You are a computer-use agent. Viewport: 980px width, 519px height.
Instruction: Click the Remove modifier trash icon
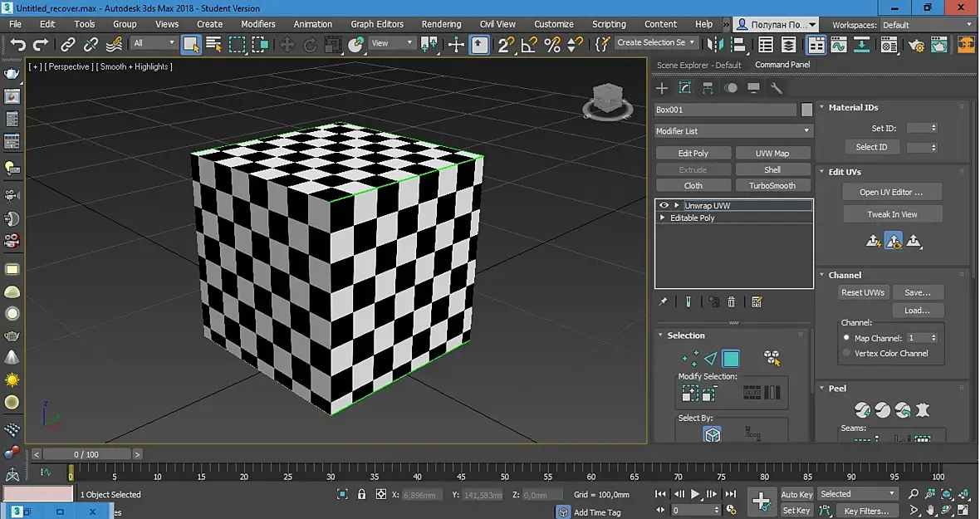pos(731,302)
